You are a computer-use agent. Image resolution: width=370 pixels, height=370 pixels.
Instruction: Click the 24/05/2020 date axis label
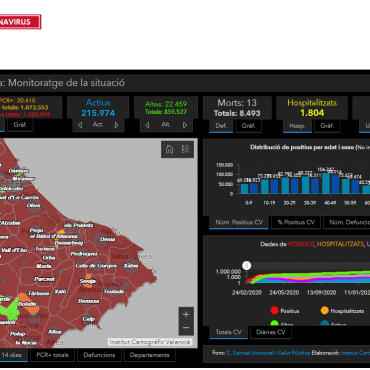[x=284, y=292]
